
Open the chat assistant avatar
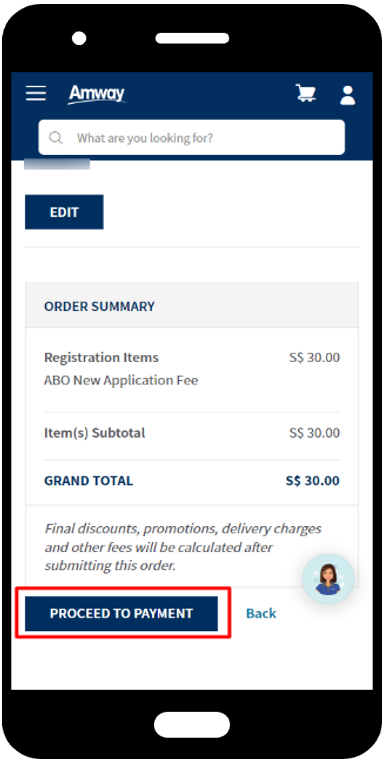328,579
